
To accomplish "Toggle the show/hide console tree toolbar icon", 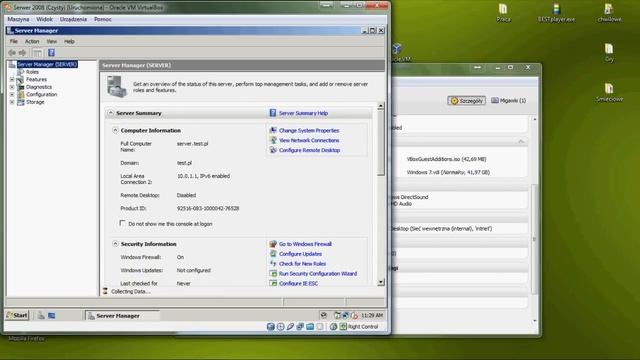I will click(x=38, y=53).
